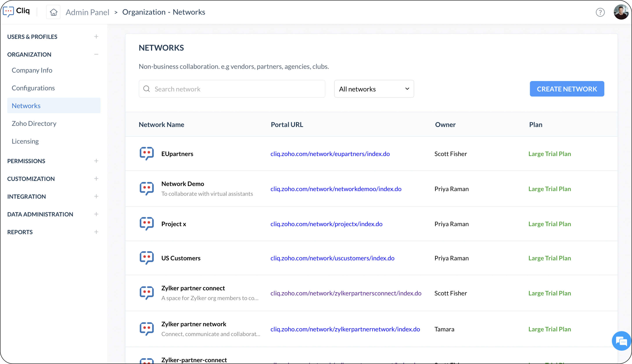Image resolution: width=632 pixels, height=364 pixels.
Task: Select Networks in the sidebar
Action: pyautogui.click(x=54, y=105)
